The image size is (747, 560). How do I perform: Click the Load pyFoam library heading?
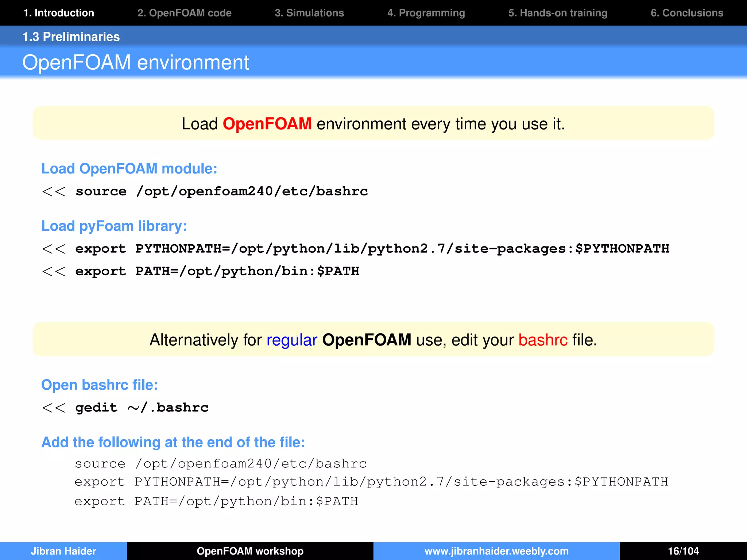point(114,226)
